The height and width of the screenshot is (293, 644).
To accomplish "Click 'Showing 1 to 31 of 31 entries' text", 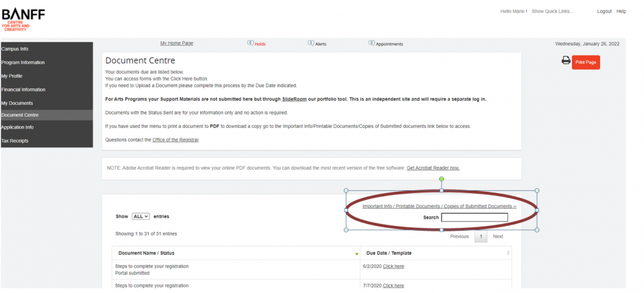I will tap(146, 233).
